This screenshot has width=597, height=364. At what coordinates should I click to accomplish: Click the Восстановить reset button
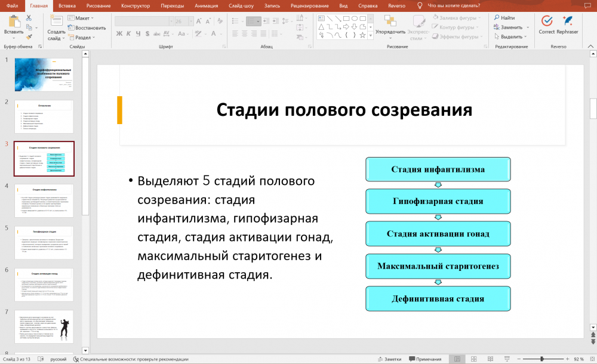[87, 27]
